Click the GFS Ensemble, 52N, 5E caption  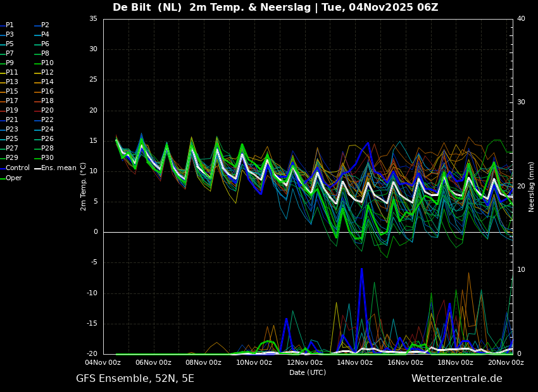(135, 379)
